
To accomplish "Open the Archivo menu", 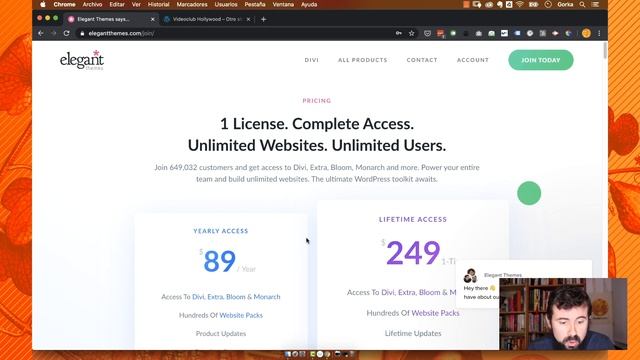I will point(92,4).
